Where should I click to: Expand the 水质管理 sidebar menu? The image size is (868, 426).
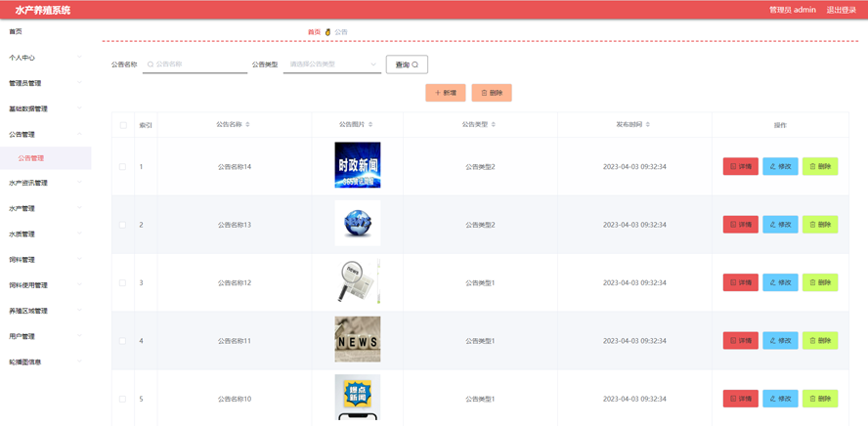coord(45,234)
